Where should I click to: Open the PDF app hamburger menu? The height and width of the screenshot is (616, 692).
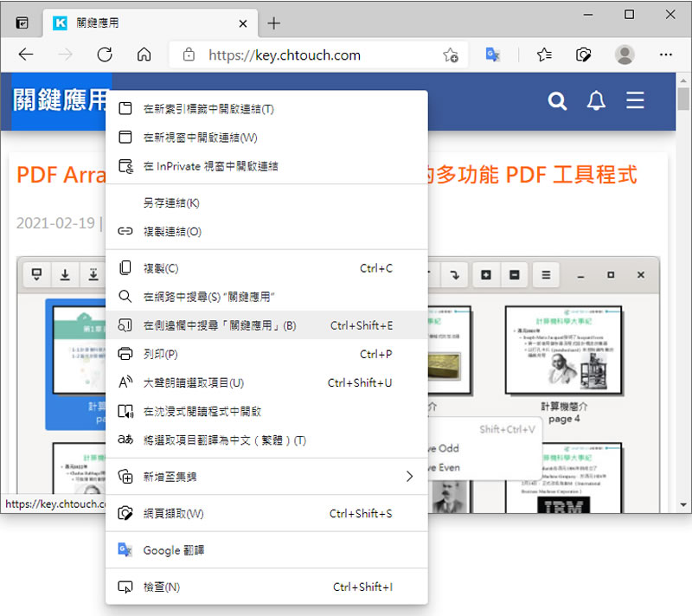click(546, 275)
